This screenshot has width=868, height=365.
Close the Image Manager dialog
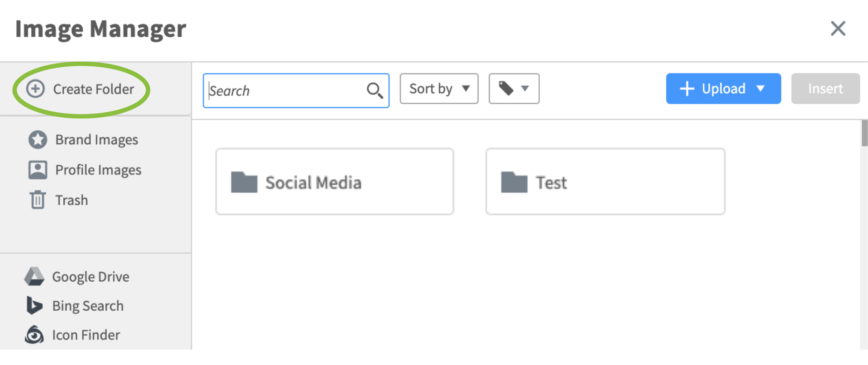pos(838,28)
